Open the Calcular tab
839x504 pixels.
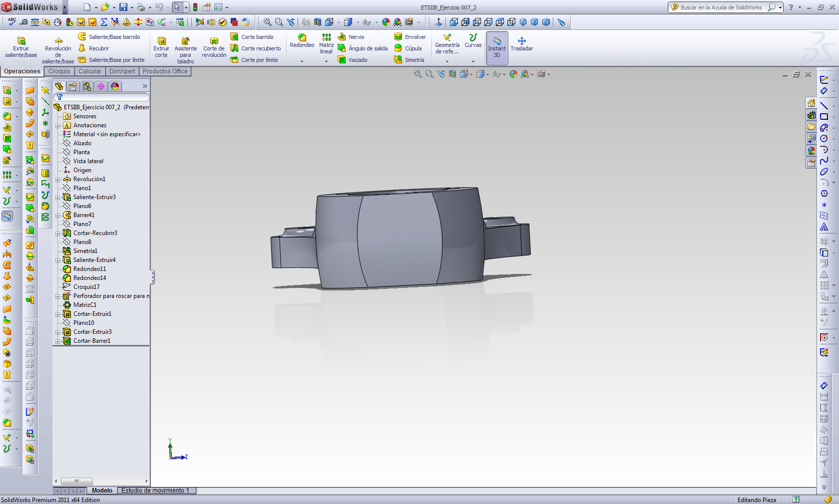tap(90, 71)
